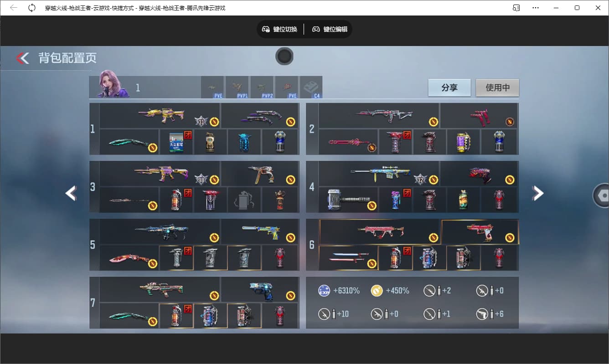Select the PVE tab left of C4

click(x=286, y=87)
